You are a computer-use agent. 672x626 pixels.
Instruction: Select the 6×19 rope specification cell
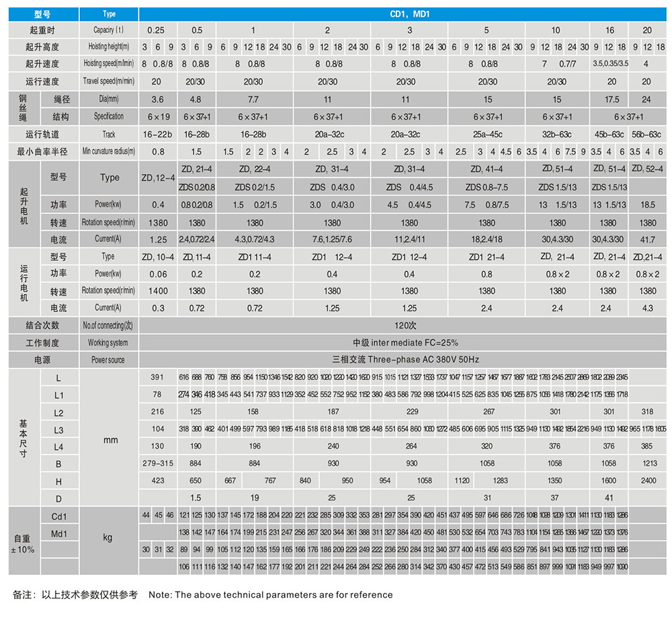tap(158, 116)
